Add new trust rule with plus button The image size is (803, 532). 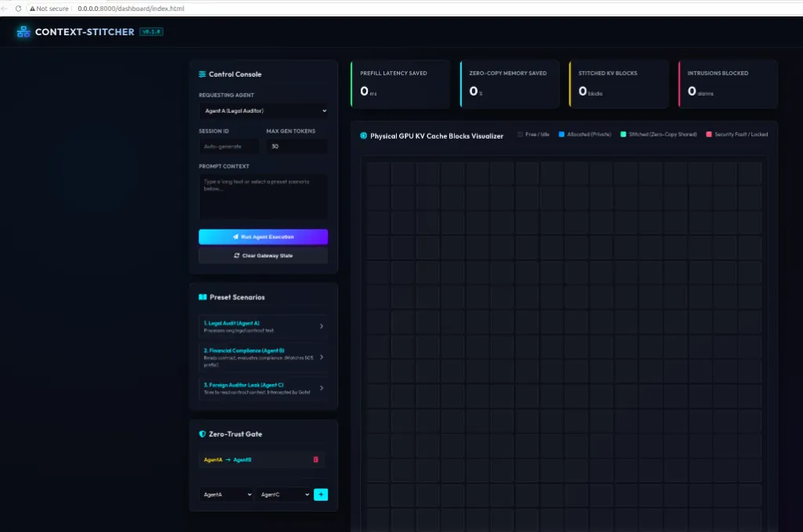tap(321, 494)
